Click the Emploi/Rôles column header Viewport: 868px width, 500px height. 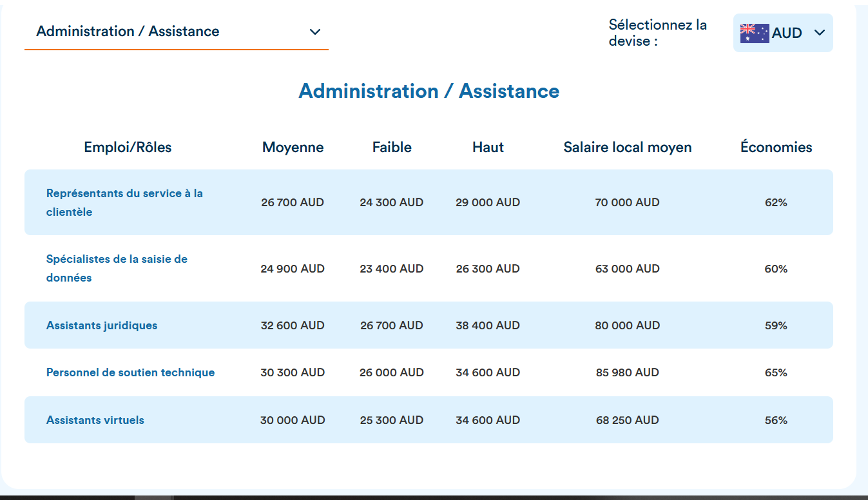[128, 147]
